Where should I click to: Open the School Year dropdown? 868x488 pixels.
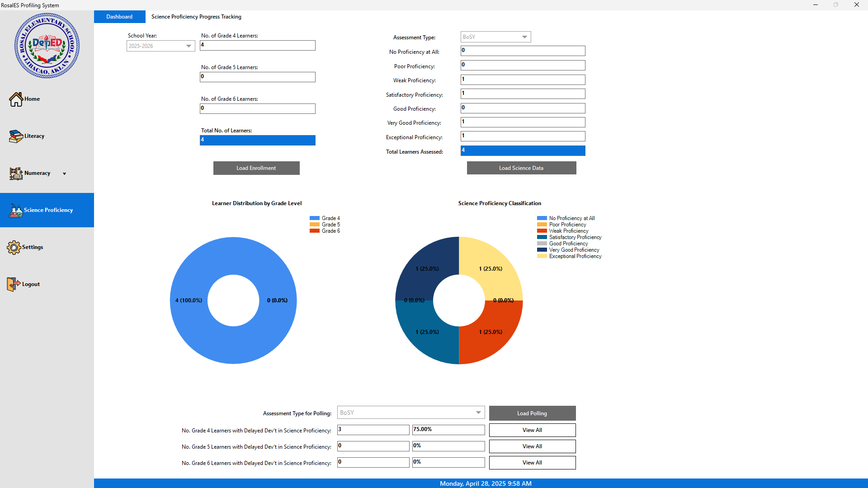coord(189,46)
